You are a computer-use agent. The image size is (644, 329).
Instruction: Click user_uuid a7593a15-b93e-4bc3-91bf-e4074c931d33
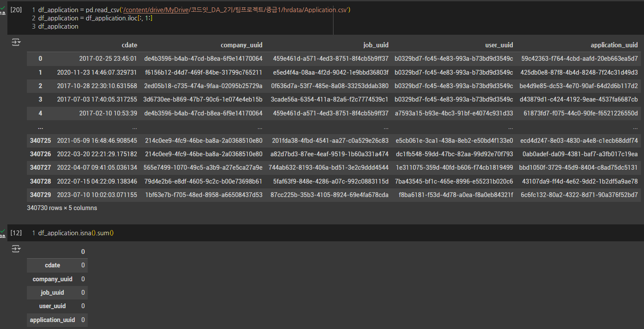[454, 113]
